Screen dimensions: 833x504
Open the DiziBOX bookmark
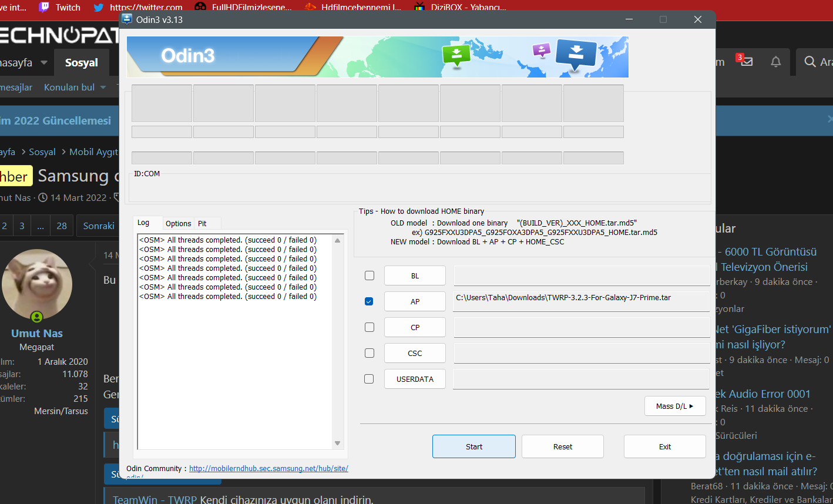click(460, 7)
